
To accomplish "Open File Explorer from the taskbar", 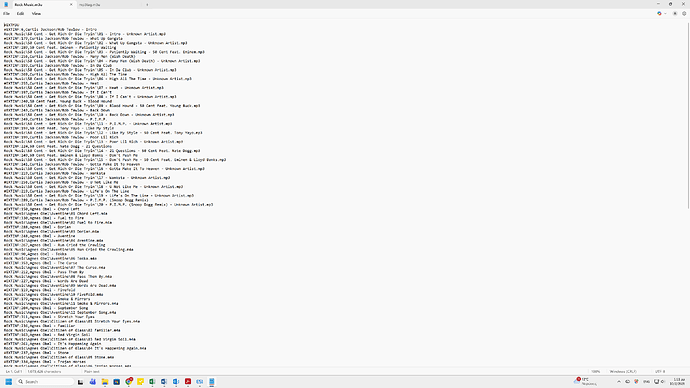I will click(x=105, y=381).
